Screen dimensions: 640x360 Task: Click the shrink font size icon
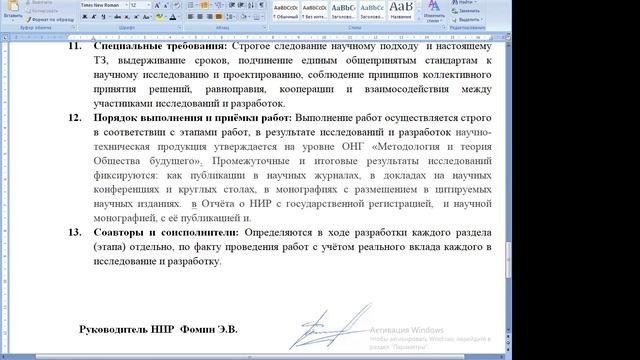(166, 5)
